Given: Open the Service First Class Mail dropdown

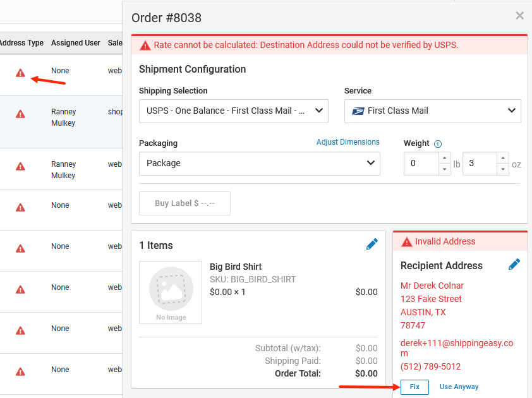Looking at the screenshot, I should tap(432, 111).
